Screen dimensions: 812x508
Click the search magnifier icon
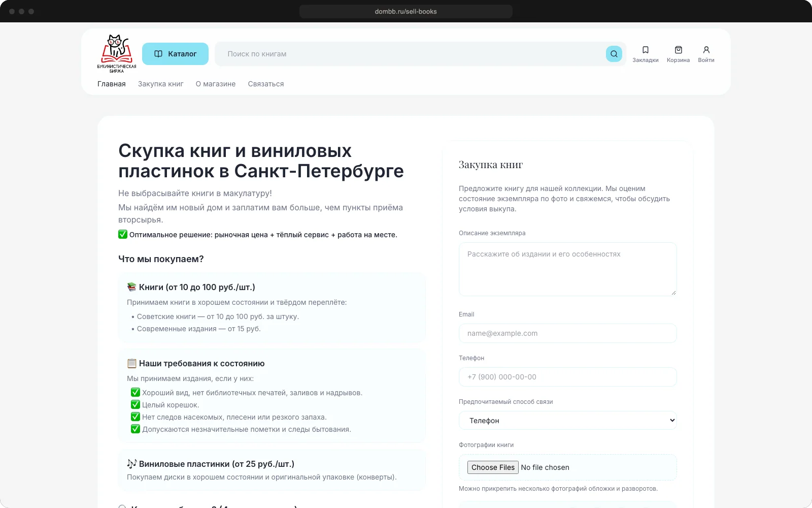[x=614, y=54]
